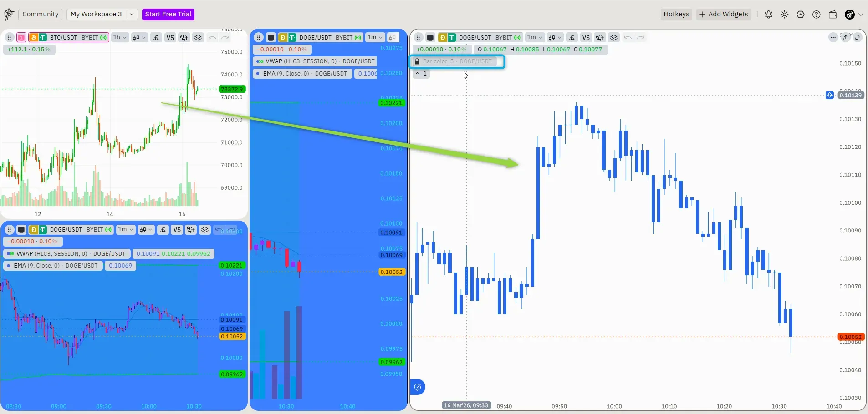The image size is (868, 414).
Task: Open chart type dropdown on right DOGE chart
Action: [554, 38]
